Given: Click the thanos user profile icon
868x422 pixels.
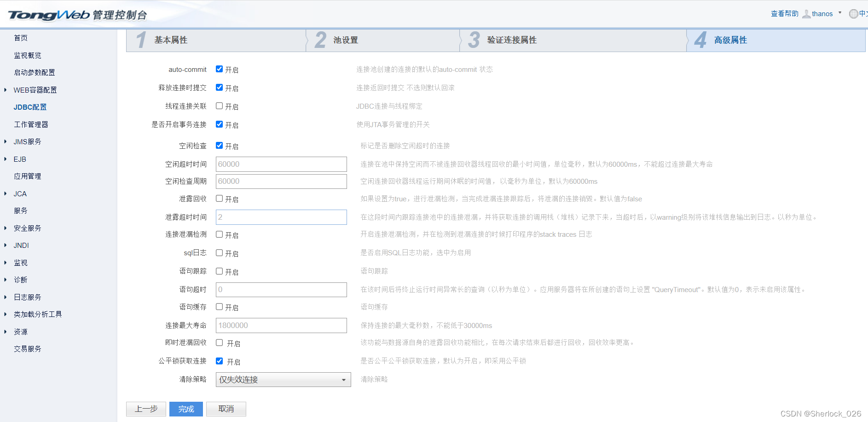Looking at the screenshot, I should pyautogui.click(x=806, y=13).
